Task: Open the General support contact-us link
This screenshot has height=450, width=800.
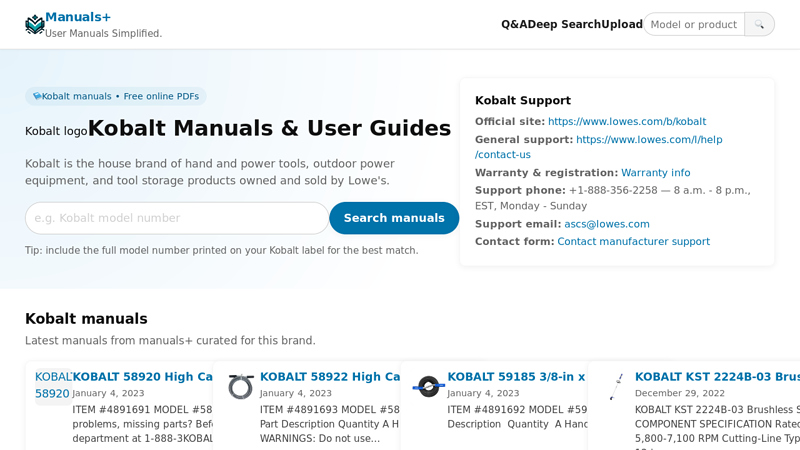Action: (x=598, y=147)
